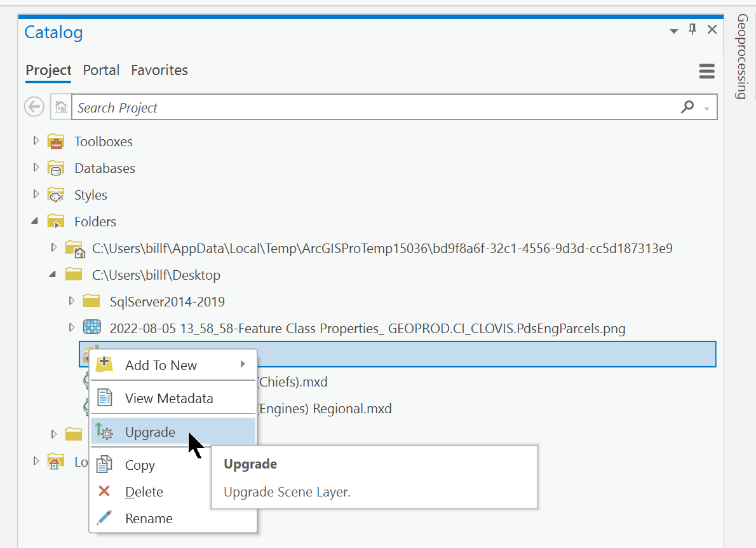Choose Upgrade from the context menu

coord(150,432)
